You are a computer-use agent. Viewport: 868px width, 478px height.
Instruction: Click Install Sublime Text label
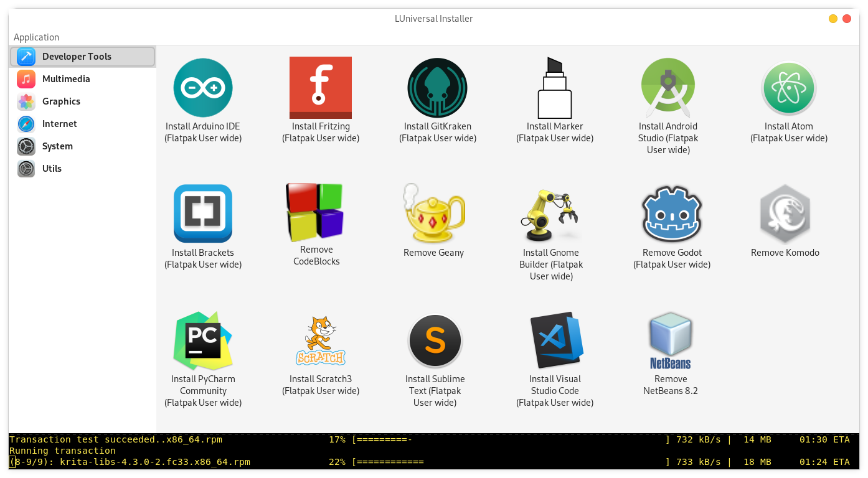pyautogui.click(x=435, y=390)
